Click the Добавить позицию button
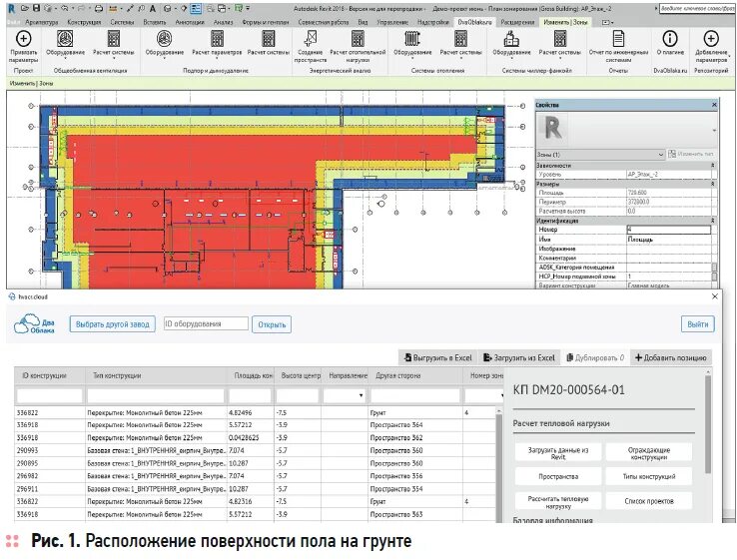The width and height of the screenshot is (737, 560). [670, 357]
